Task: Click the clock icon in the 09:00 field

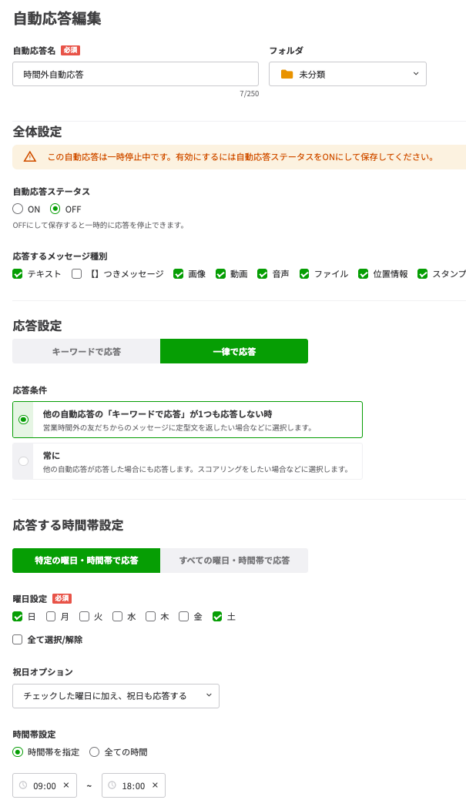Action: coord(23,785)
